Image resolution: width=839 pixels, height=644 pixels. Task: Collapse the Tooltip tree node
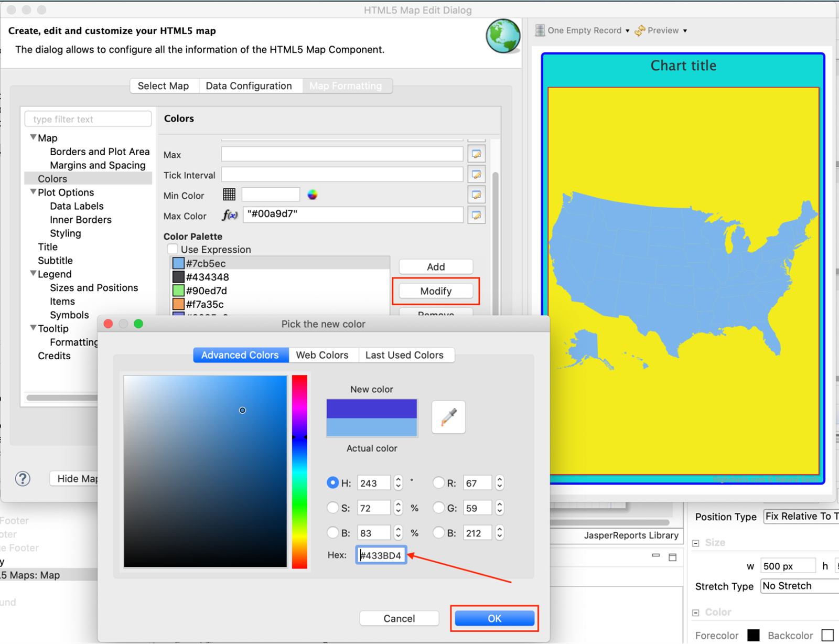click(x=33, y=328)
